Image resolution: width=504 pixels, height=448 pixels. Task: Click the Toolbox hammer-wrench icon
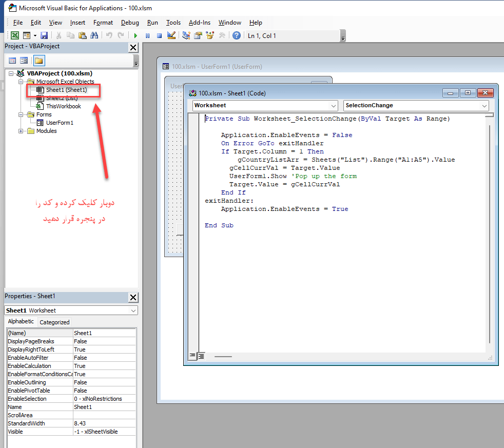222,35
